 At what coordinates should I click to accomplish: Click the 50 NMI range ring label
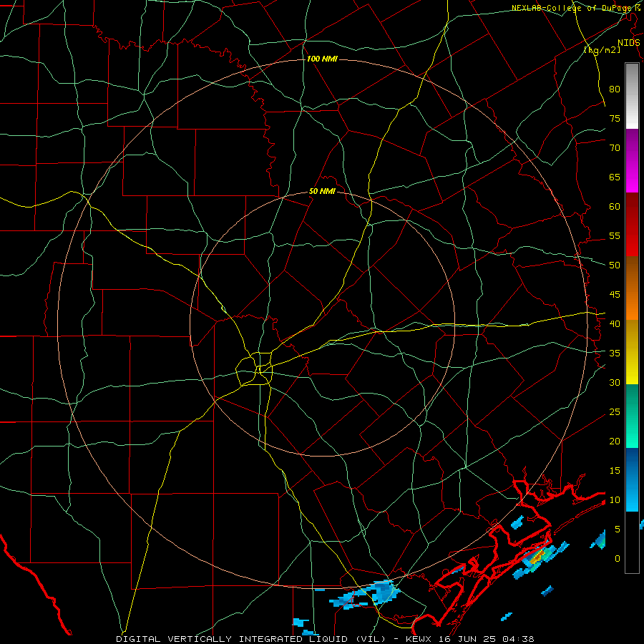(322, 191)
